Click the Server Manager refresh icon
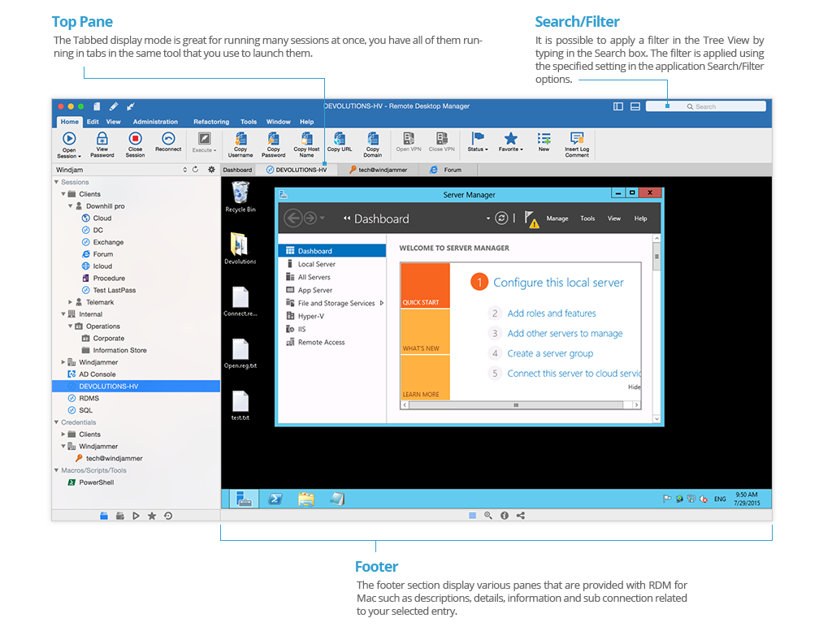Viewport: 832px width, 644px height. point(501,218)
